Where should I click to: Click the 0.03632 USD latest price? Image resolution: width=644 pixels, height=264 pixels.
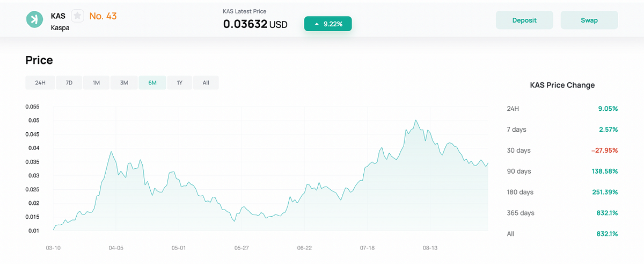[255, 24]
